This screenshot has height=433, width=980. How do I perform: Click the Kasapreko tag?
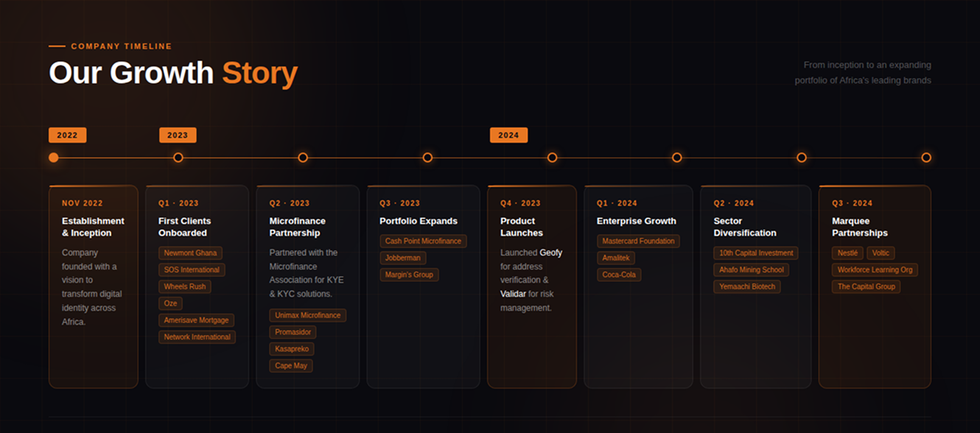[293, 349]
